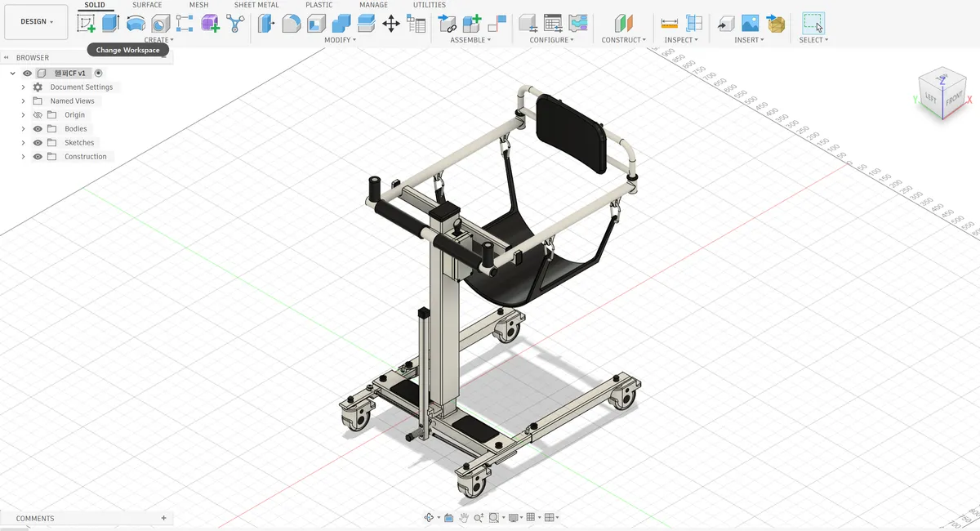Click Create Form purple icon
Screen dimensions: 980x531
pyautogui.click(x=210, y=24)
